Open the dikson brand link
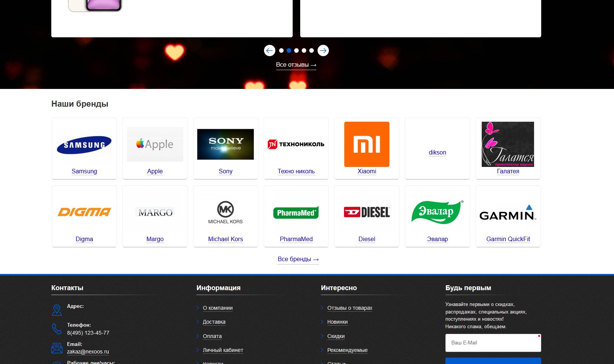 pyautogui.click(x=437, y=152)
